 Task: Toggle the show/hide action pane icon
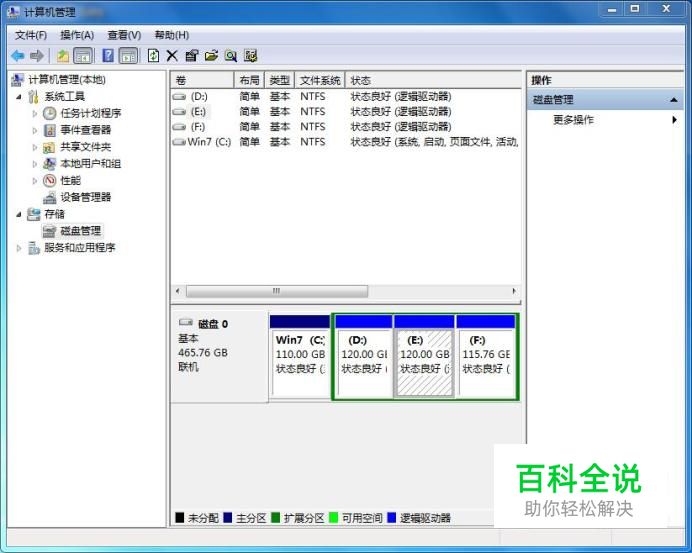coord(128,56)
